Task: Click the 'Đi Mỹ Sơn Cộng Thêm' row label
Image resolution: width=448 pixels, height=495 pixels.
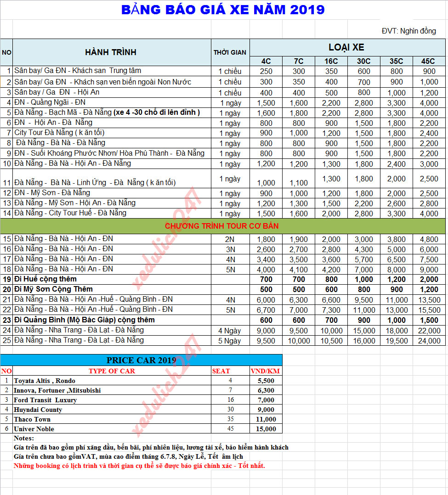Action: pos(53,289)
